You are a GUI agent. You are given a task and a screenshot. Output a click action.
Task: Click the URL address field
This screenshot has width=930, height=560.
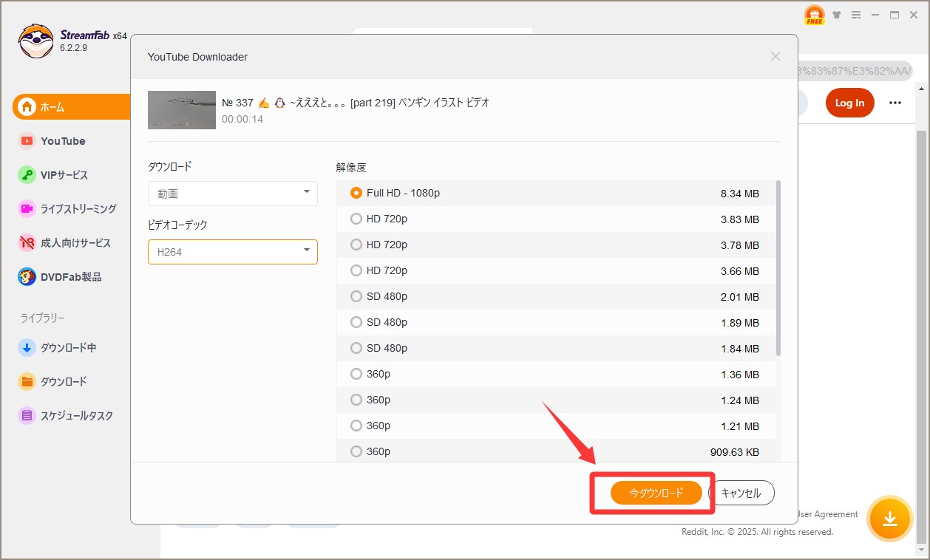(855, 70)
